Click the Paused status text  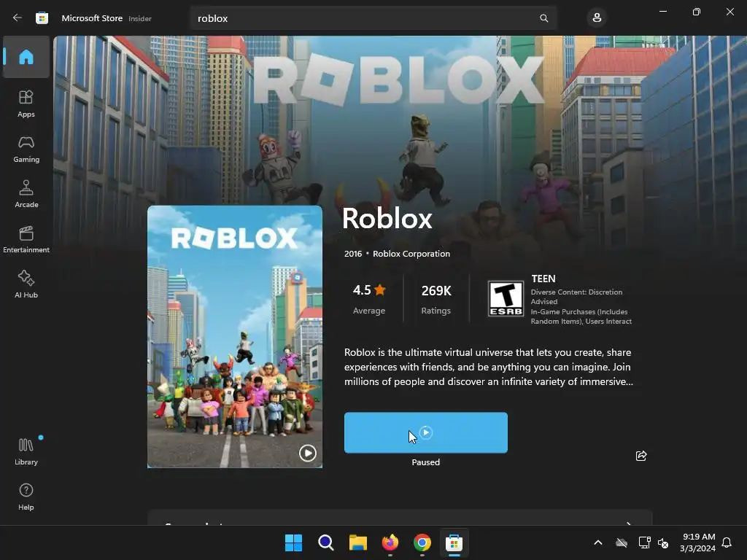pyautogui.click(x=426, y=462)
